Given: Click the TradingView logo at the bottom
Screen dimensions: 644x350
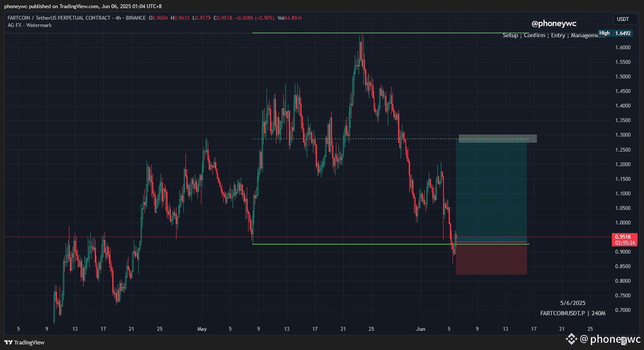Looking at the screenshot, I should coord(24,342).
